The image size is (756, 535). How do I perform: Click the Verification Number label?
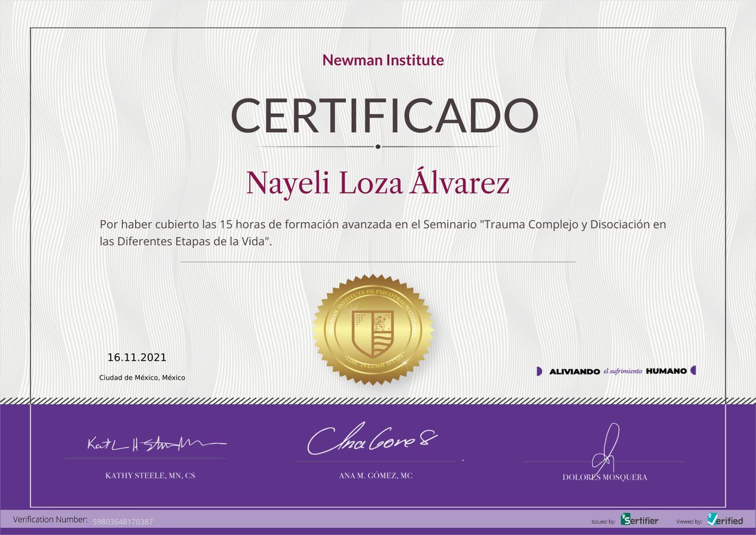click(x=50, y=520)
